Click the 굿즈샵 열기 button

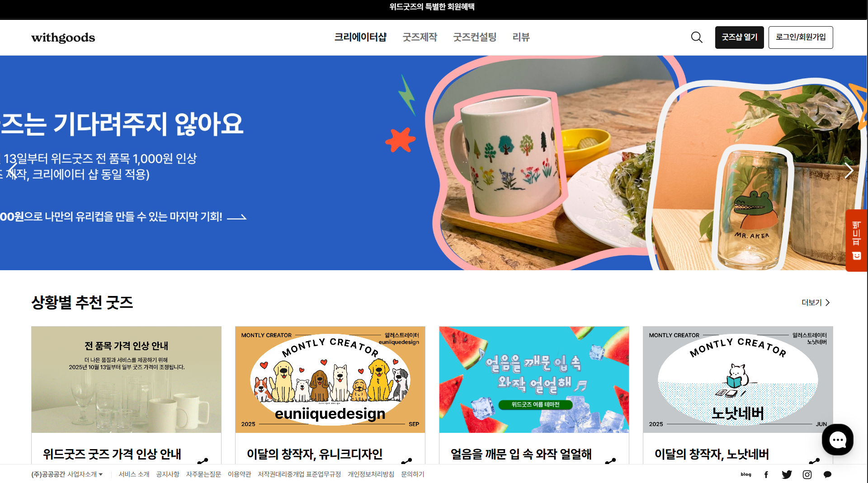739,37
